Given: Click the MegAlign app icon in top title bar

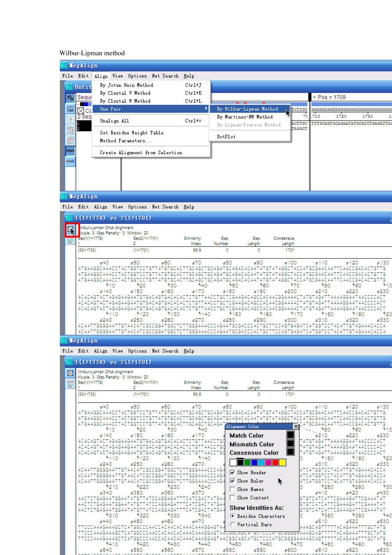Looking at the screenshot, I should (64, 65).
